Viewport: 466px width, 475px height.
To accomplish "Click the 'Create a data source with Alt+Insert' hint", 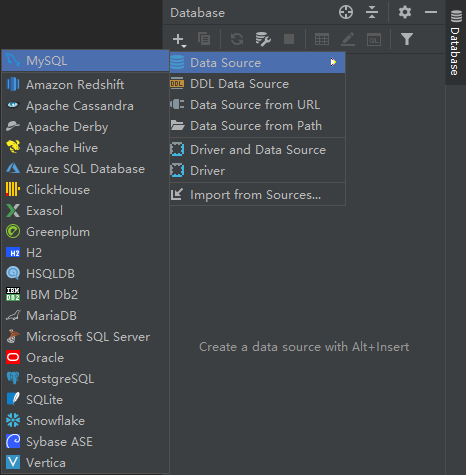I will (304, 347).
